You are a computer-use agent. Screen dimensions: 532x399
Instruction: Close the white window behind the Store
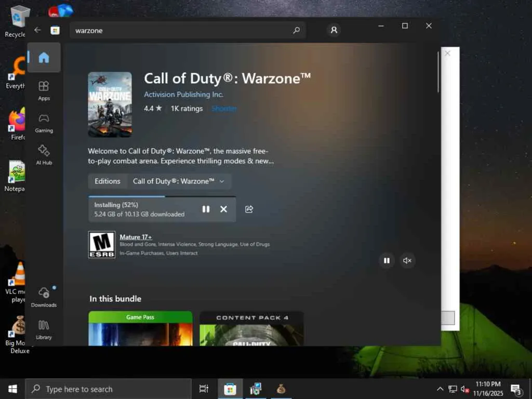coord(447,54)
